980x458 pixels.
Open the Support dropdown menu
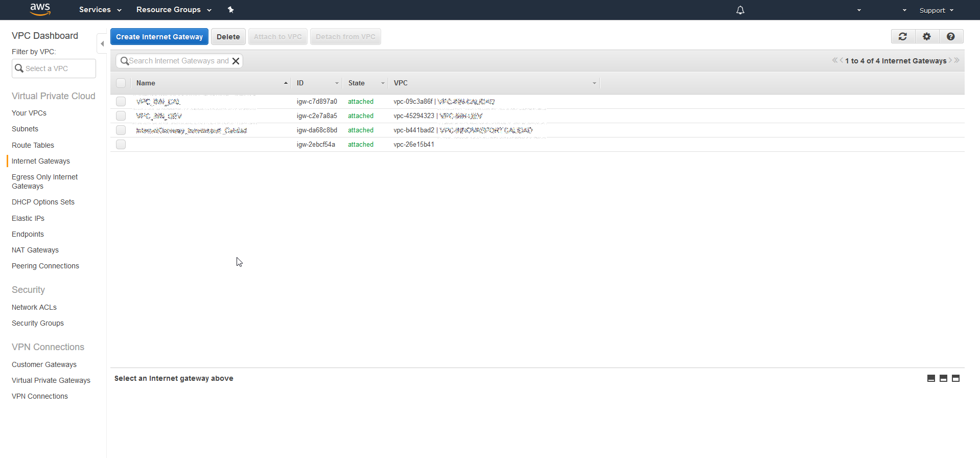936,10
